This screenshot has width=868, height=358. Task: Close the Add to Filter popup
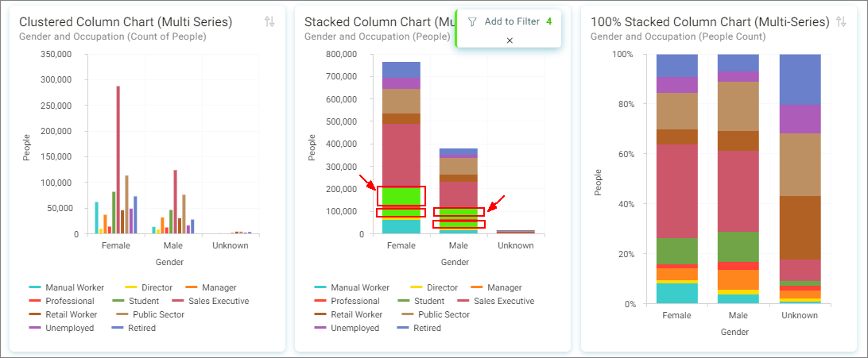(510, 40)
